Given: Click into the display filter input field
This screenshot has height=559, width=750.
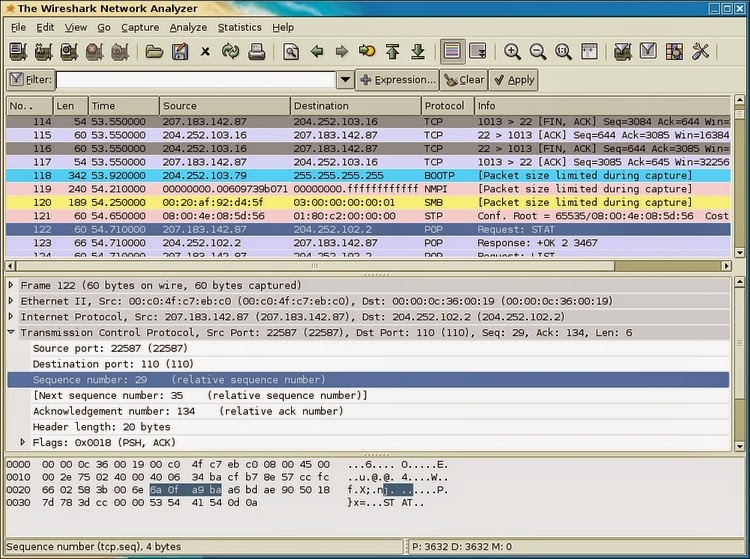Looking at the screenshot, I should pos(196,80).
